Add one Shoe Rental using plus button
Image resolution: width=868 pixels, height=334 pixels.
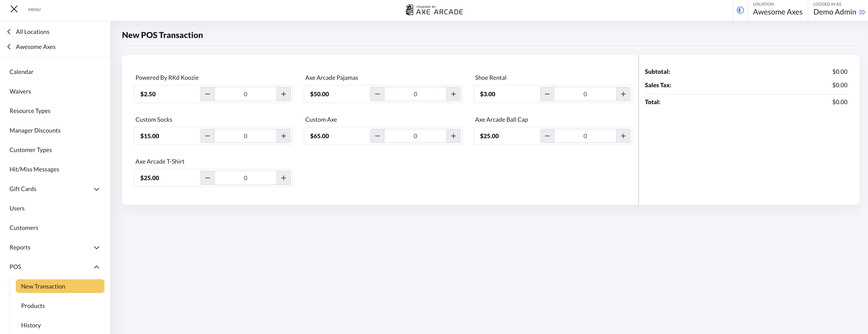pyautogui.click(x=623, y=94)
